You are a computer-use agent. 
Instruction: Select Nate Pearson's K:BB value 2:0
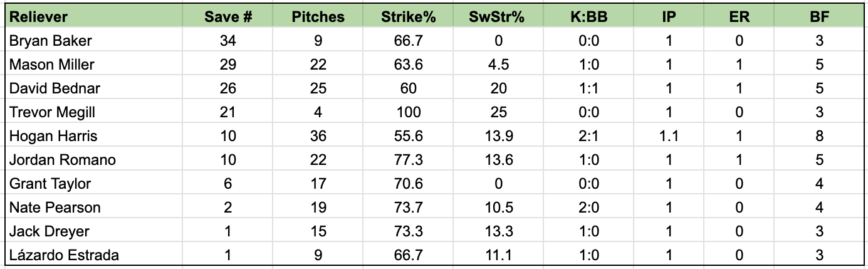588,208
